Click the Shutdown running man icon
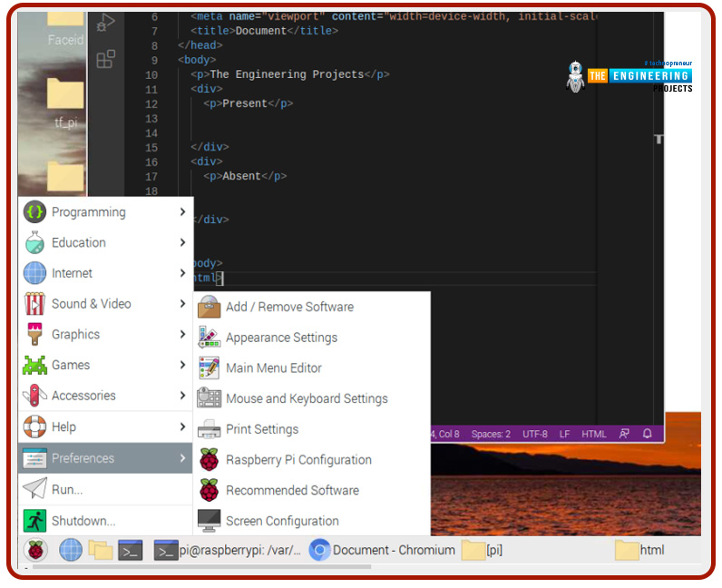The width and height of the screenshot is (722, 588). 35,521
